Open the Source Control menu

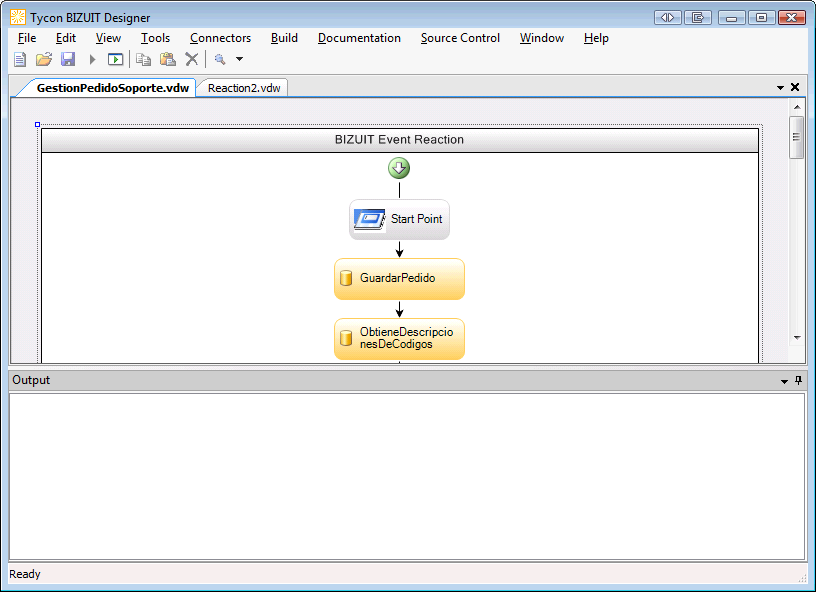[460, 38]
